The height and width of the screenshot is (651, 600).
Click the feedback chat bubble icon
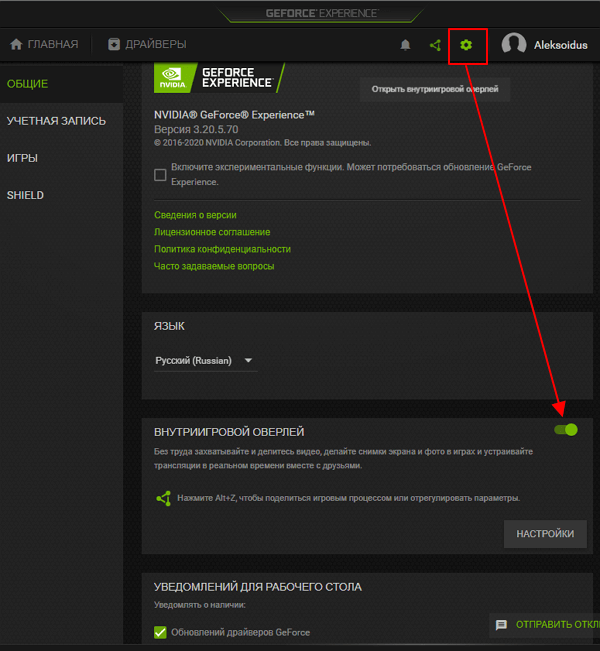[x=501, y=624]
